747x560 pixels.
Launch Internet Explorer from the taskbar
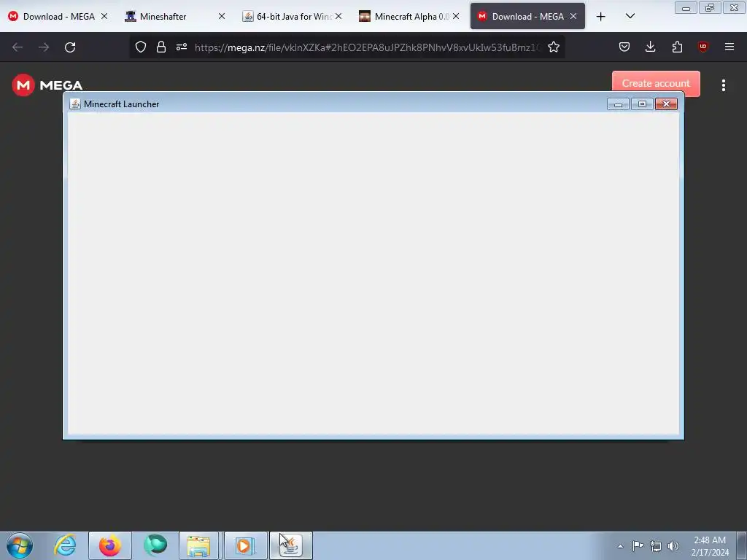click(x=65, y=545)
